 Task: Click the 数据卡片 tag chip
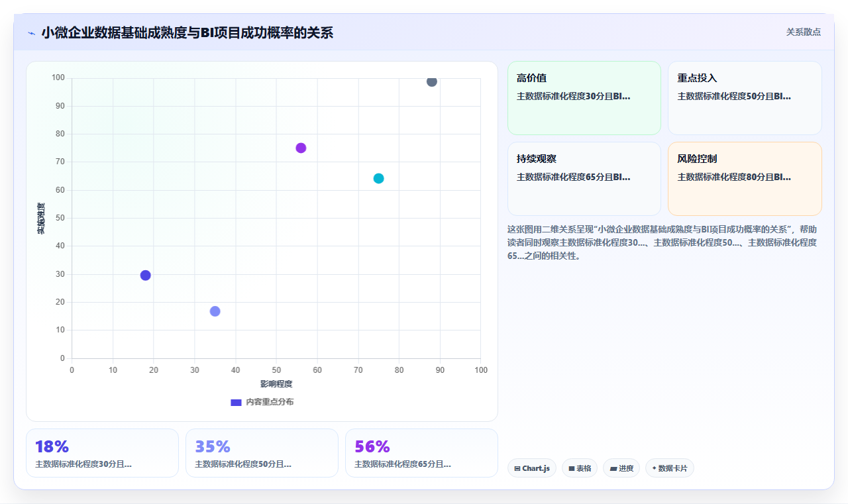(670, 468)
